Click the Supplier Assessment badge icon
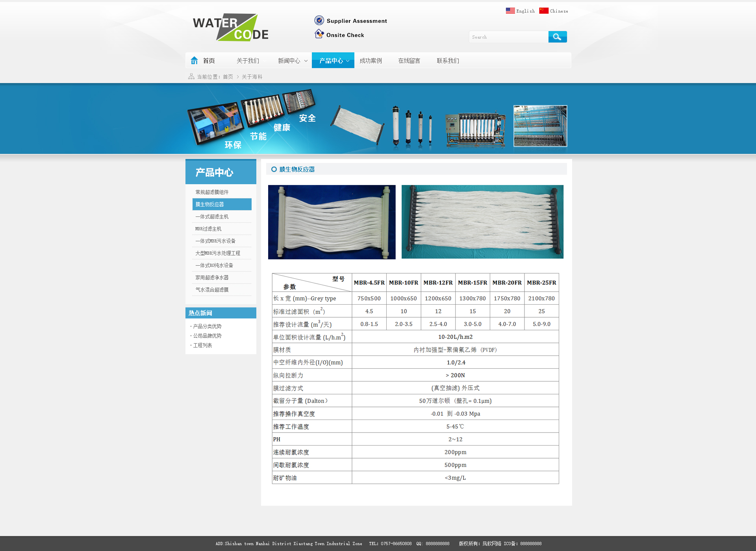This screenshot has height=551, width=756. tap(319, 20)
